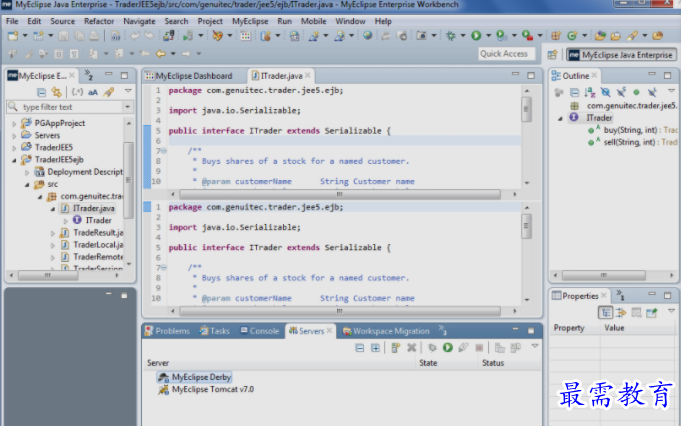The image size is (681, 426).
Task: Expand the Deployment Descriptor node
Action: point(27,172)
